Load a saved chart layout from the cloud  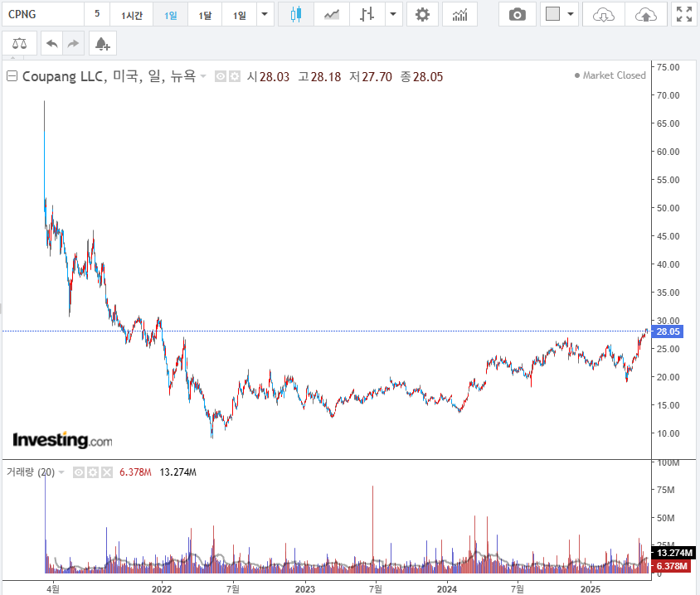pyautogui.click(x=604, y=15)
